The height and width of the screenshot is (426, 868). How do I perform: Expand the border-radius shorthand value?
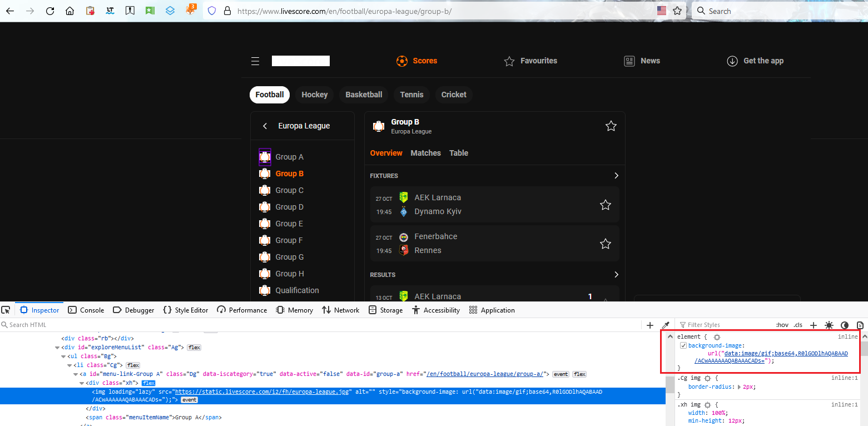pyautogui.click(x=740, y=387)
